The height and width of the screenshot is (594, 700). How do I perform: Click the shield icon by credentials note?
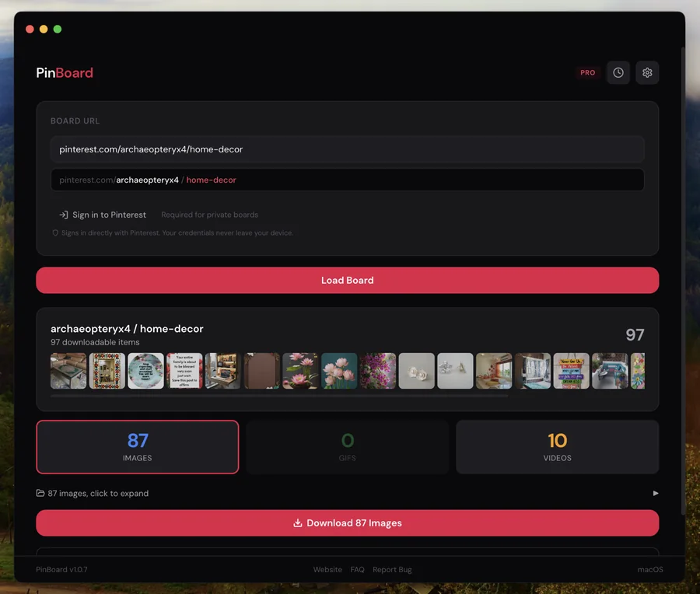coord(55,233)
